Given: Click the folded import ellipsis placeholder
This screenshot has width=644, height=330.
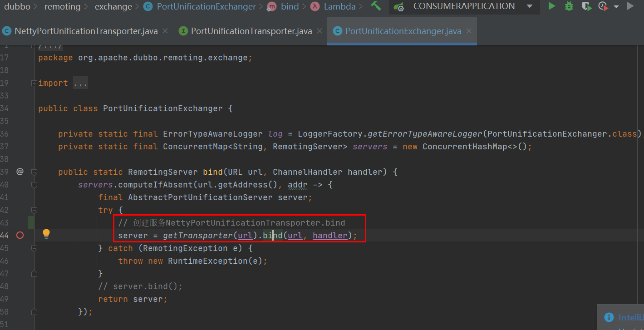Looking at the screenshot, I should click(80, 83).
